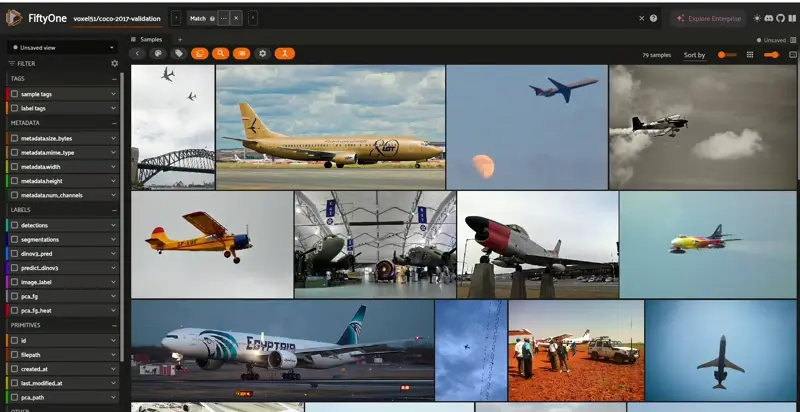Viewport: 800px width, 412px height.
Task: Expand the metadata.mime_type filter
Action: click(113, 152)
